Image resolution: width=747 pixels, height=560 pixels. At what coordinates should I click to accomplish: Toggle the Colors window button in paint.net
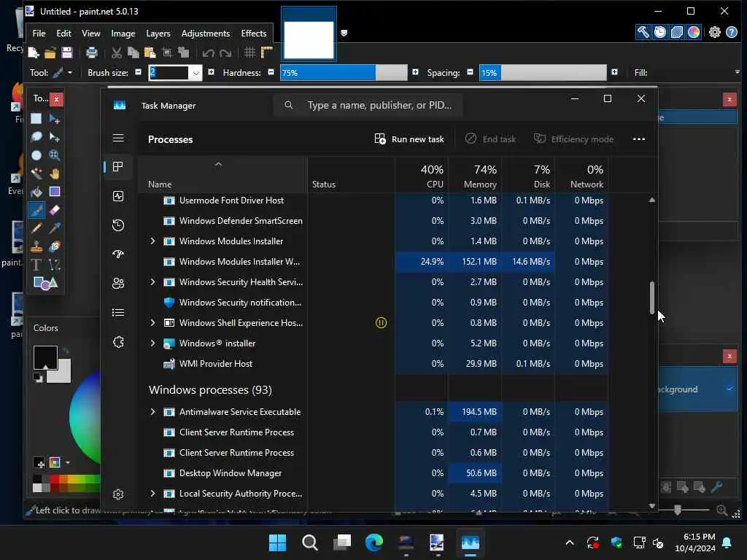[694, 32]
